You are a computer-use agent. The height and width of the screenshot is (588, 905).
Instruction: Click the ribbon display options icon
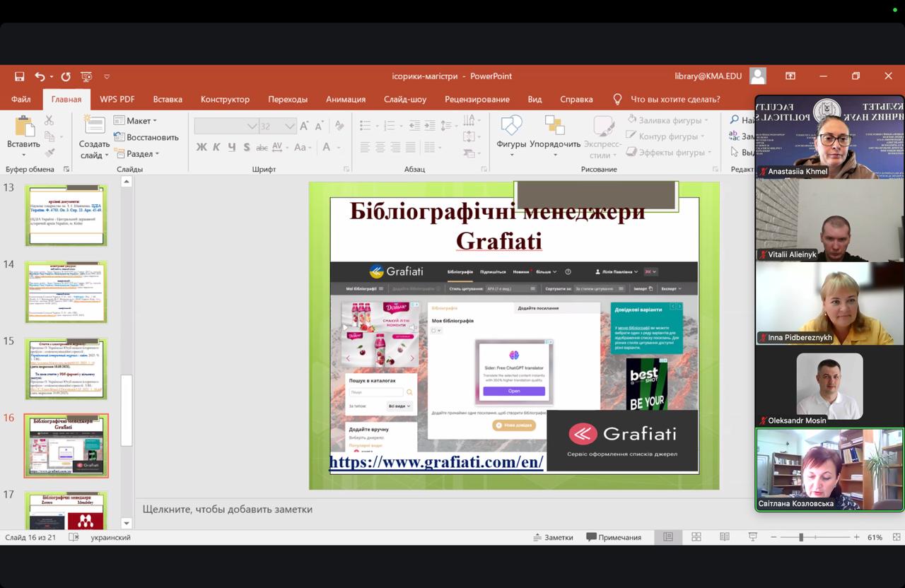[790, 76]
